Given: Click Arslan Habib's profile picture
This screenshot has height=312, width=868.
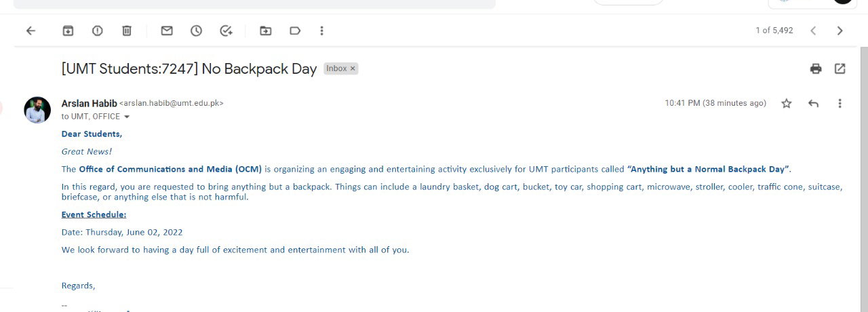Looking at the screenshot, I should pos(37,110).
